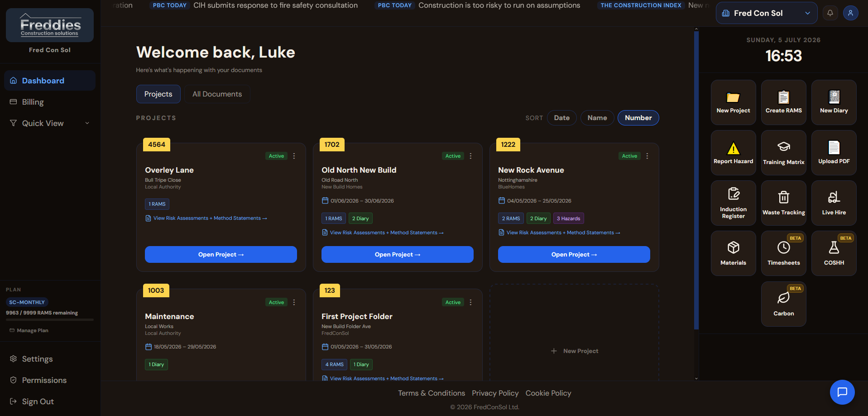The height and width of the screenshot is (416, 868).
Task: Open the Fred Con Sol organisation dropdown
Action: coord(766,13)
